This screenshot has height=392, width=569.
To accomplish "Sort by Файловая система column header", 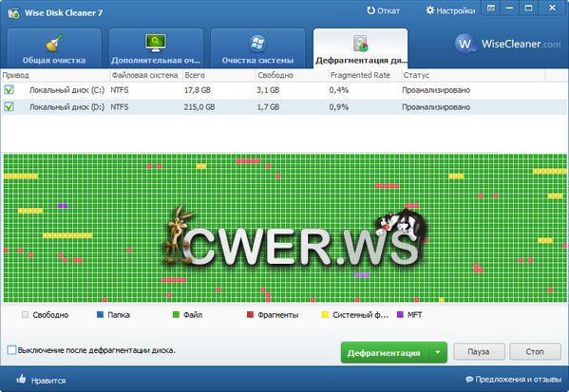I will coord(146,75).
